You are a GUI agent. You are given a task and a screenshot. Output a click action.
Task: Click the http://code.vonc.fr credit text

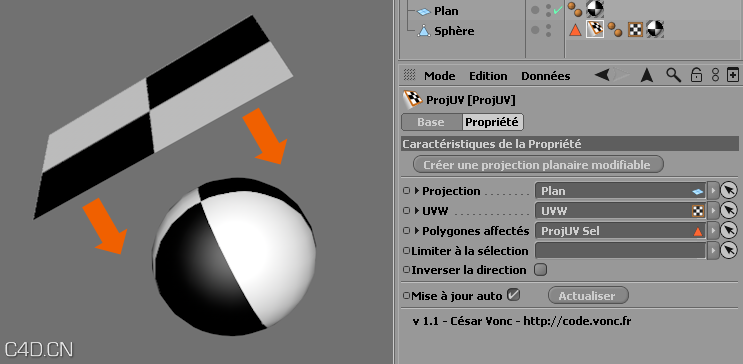(577, 321)
